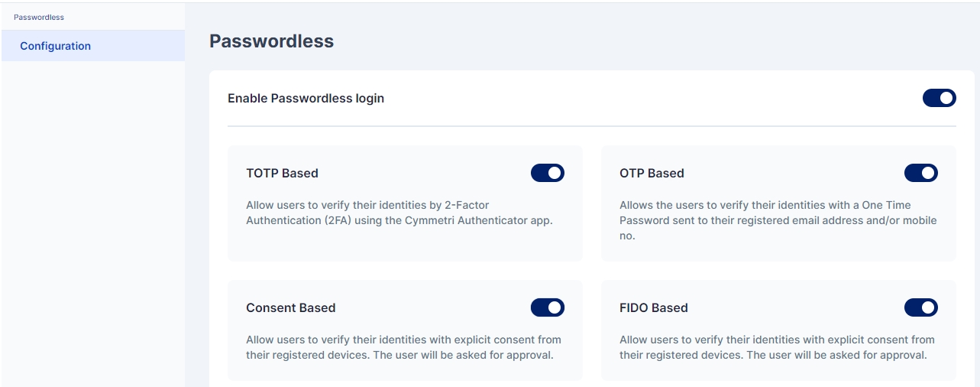The image size is (980, 387).
Task: Click the FIDO Based heading
Action: point(653,307)
